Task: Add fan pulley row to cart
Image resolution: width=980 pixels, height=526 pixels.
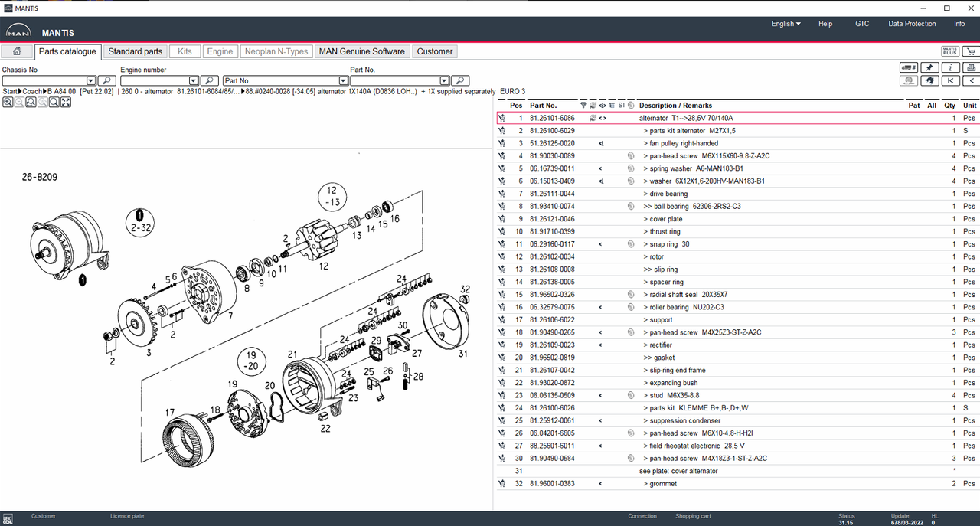Action: tap(501, 143)
